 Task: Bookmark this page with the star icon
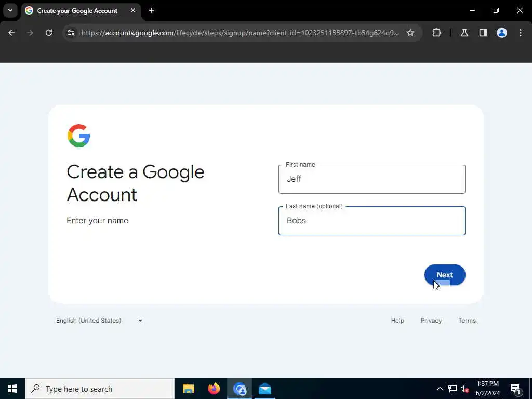[410, 33]
